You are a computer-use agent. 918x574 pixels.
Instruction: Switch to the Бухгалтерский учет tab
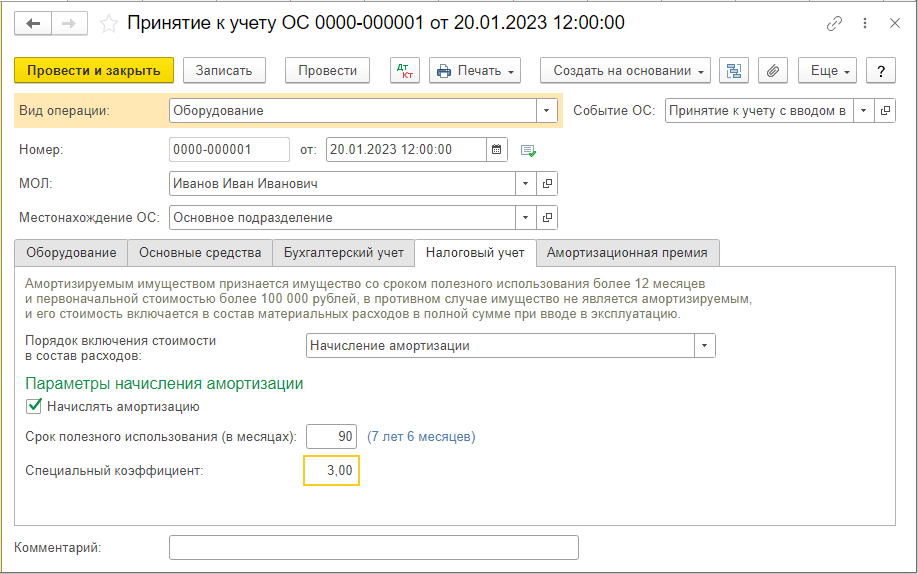343,253
